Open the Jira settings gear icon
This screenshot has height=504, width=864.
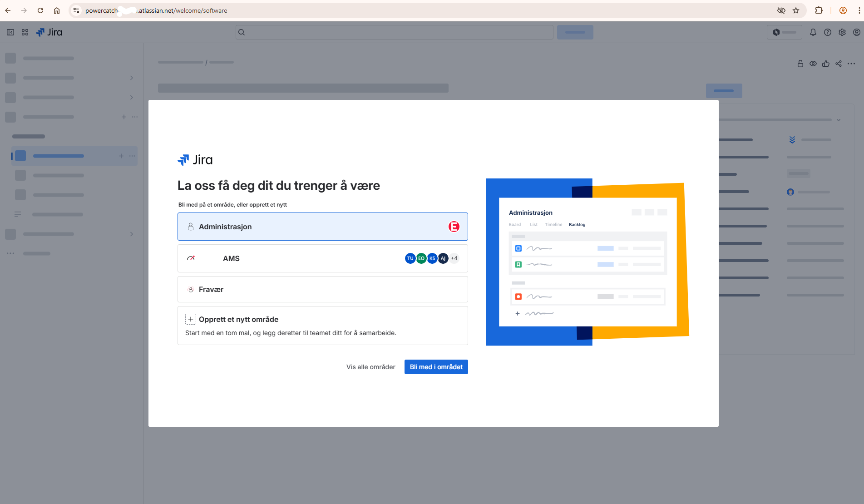coord(842,32)
